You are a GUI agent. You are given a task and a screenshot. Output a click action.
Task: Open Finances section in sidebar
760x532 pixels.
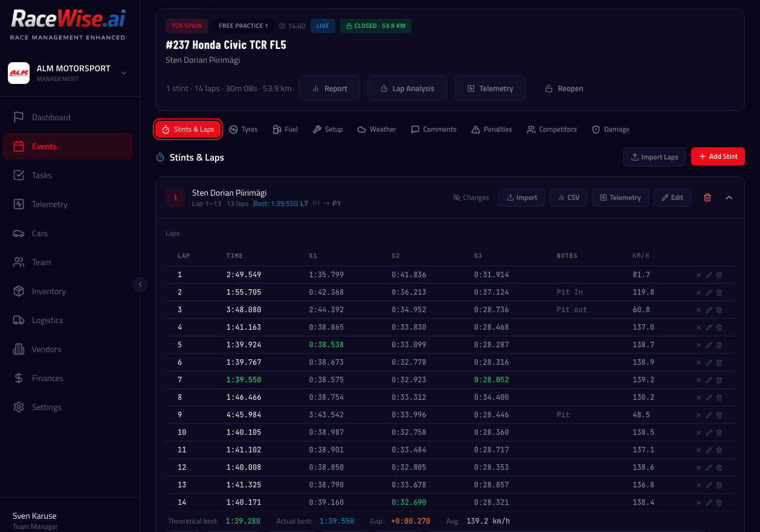[x=47, y=378]
